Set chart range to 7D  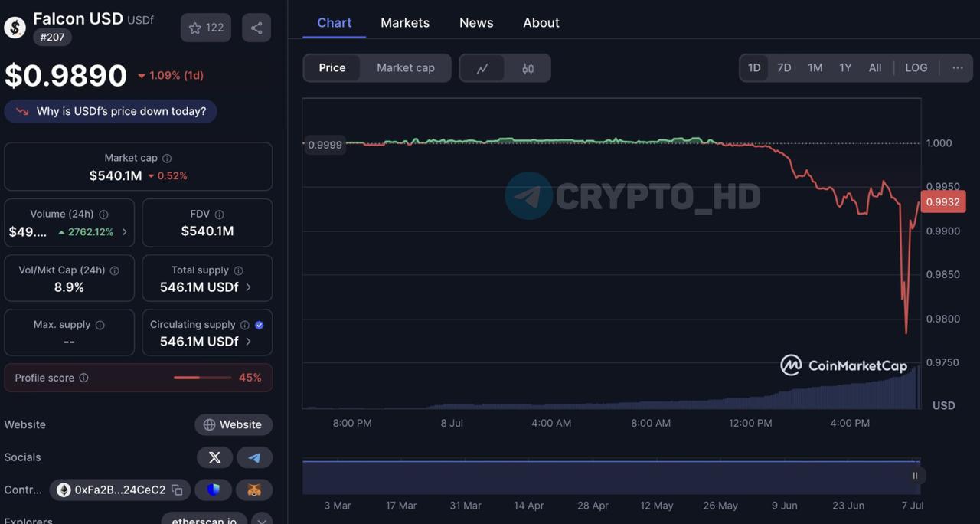click(x=784, y=67)
